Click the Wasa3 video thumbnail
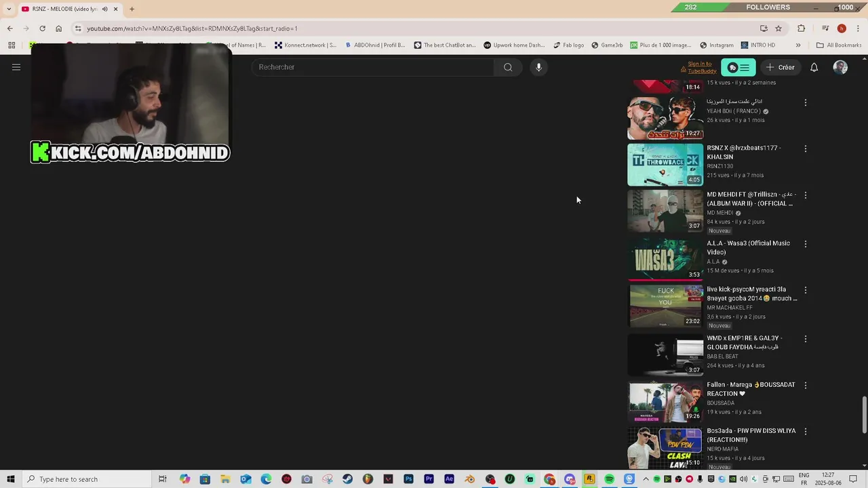The height and width of the screenshot is (488, 868). coord(665,259)
